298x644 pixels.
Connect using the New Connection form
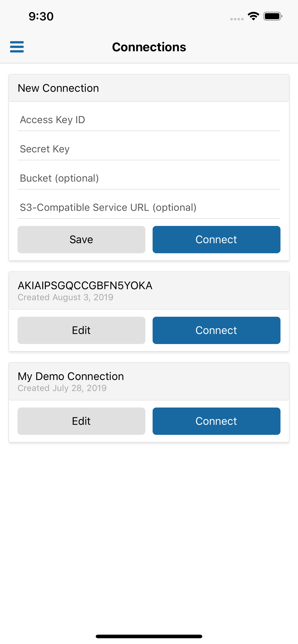pos(216,240)
